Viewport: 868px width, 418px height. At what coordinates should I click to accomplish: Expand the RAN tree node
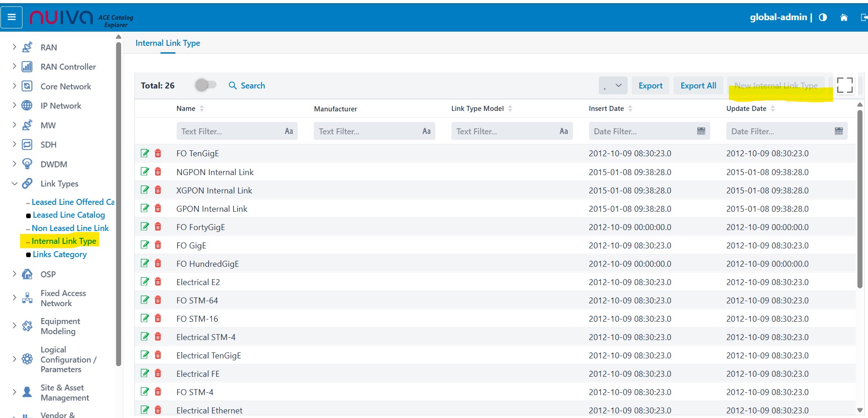[14, 47]
